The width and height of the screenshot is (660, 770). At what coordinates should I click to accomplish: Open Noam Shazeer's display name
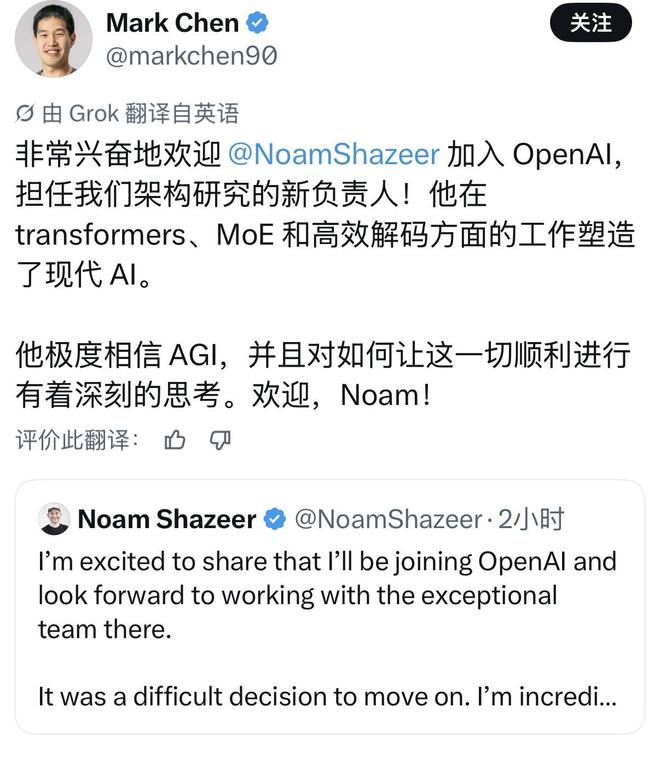[x=167, y=519]
